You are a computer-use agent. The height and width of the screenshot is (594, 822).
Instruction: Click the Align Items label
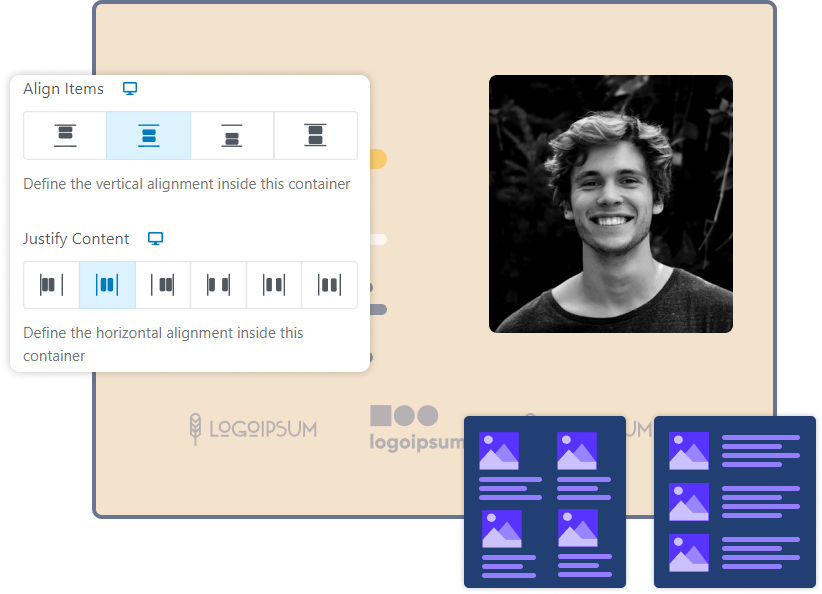click(63, 89)
